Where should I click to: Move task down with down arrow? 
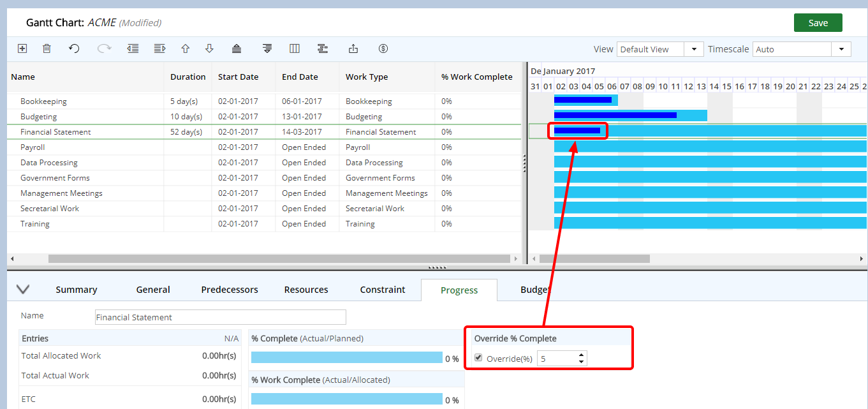coord(209,48)
